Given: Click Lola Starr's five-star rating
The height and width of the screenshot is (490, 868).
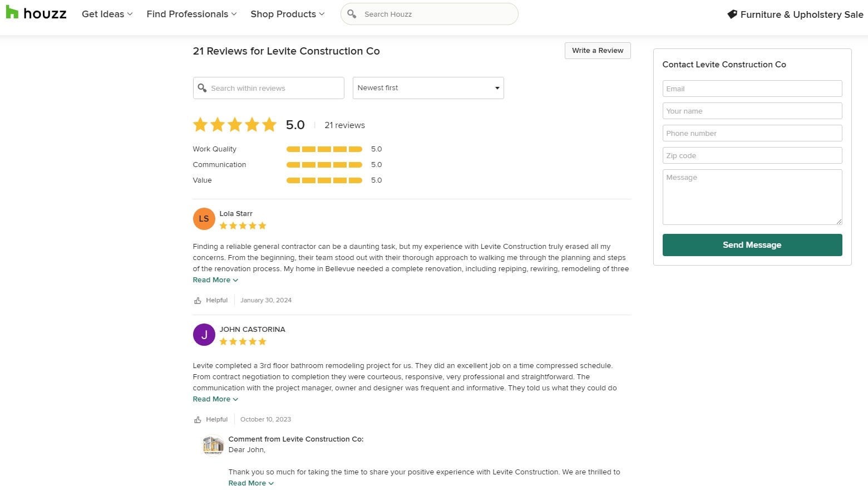Looking at the screenshot, I should tap(243, 226).
